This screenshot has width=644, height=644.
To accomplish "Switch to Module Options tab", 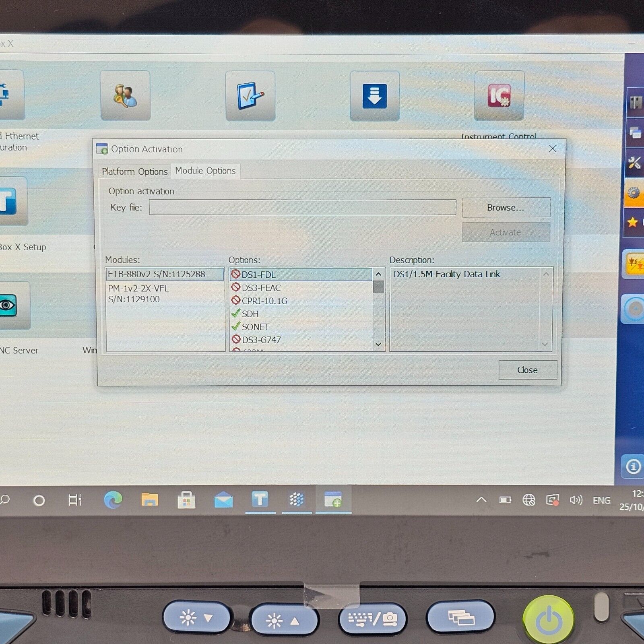I will click(205, 171).
